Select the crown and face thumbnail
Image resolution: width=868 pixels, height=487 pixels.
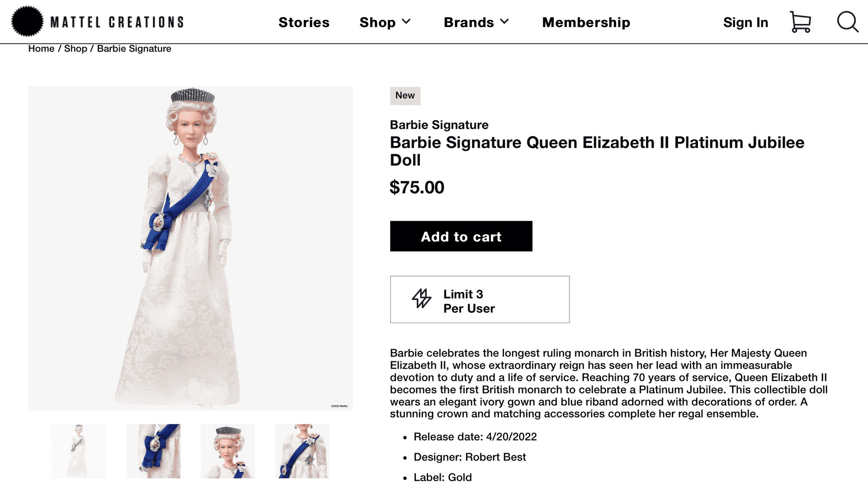click(x=228, y=451)
